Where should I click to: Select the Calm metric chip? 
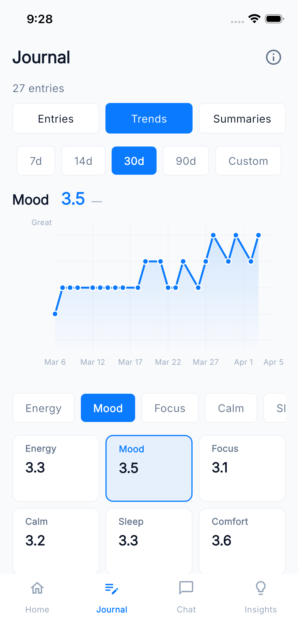[231, 408]
